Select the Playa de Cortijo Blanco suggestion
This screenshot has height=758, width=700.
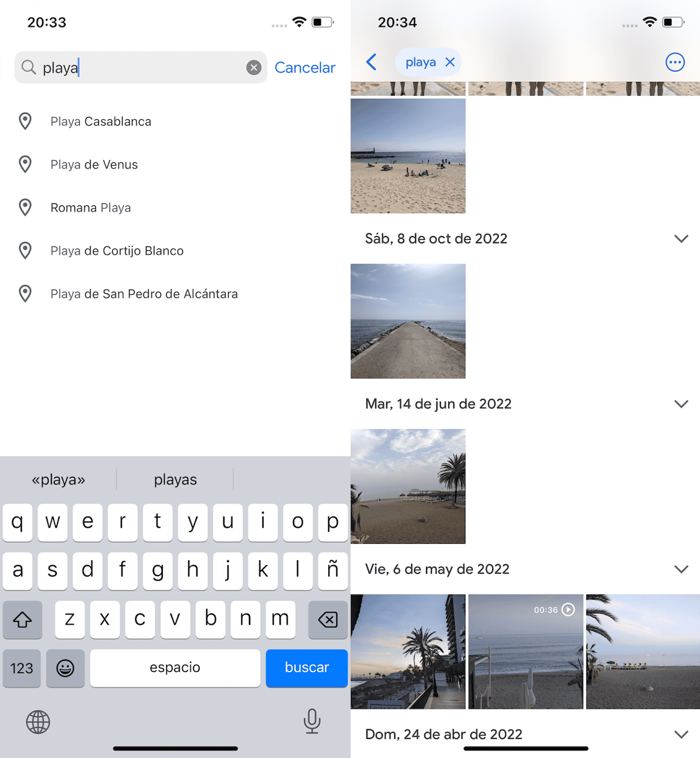175,251
